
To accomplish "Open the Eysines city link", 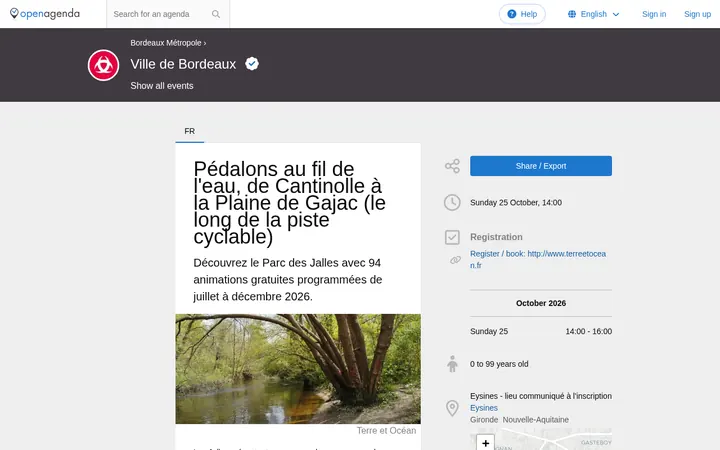I will click(x=484, y=408).
